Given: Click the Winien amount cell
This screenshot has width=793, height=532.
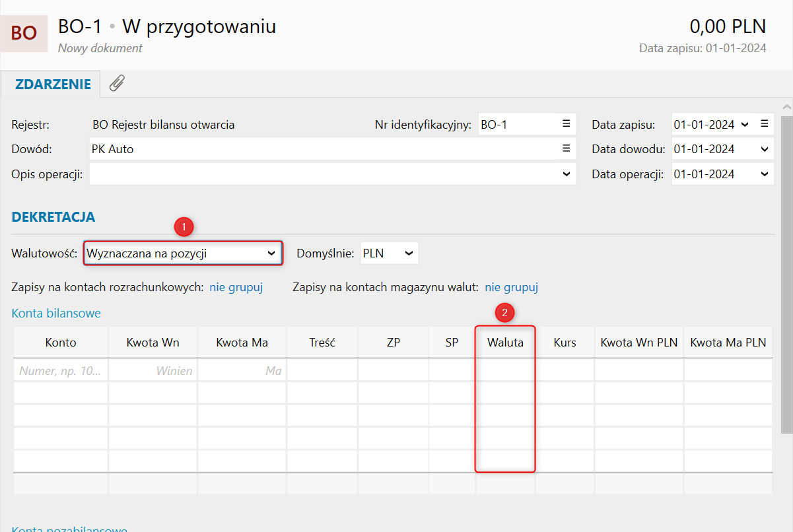Looking at the screenshot, I should point(153,371).
